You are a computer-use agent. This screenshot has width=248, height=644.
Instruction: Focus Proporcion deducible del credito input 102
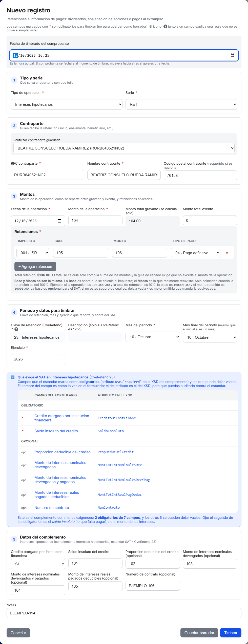pos(153,564)
